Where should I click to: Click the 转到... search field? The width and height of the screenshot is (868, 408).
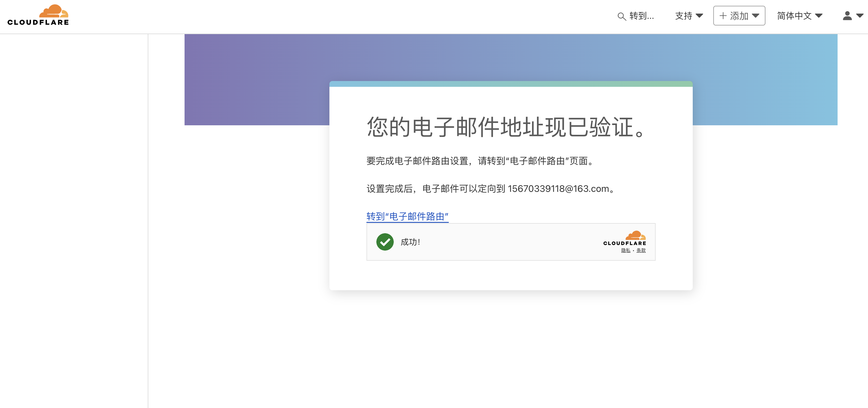coord(641,16)
